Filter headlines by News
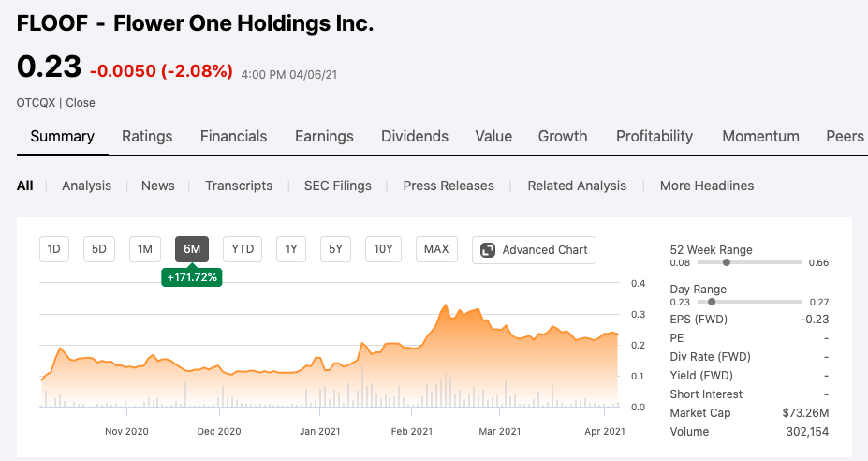The width and height of the screenshot is (868, 461). click(157, 186)
